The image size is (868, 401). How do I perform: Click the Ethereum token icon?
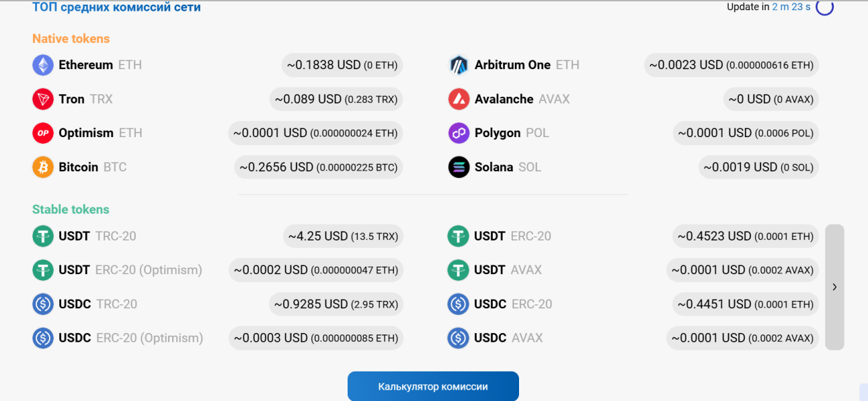(42, 64)
